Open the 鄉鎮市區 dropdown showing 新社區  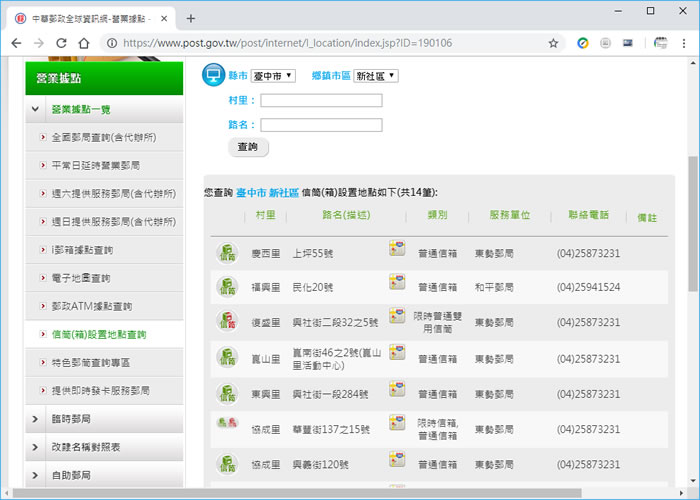click(376, 76)
